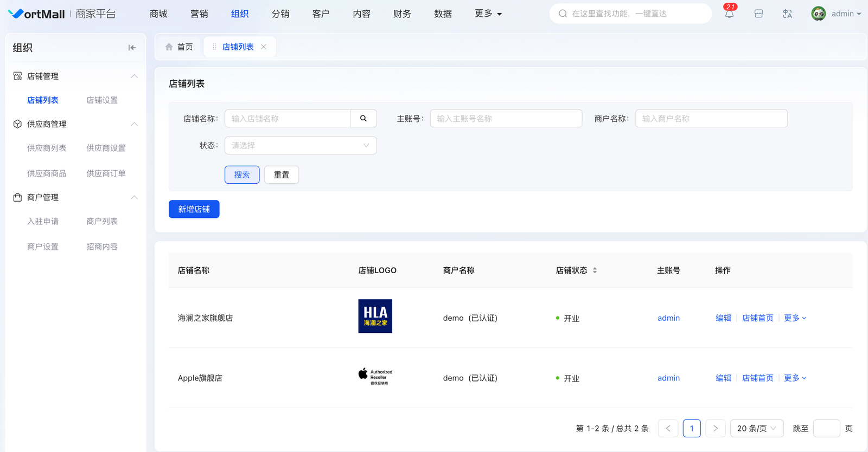Collapse the sidebar with the fold icon

tap(132, 48)
